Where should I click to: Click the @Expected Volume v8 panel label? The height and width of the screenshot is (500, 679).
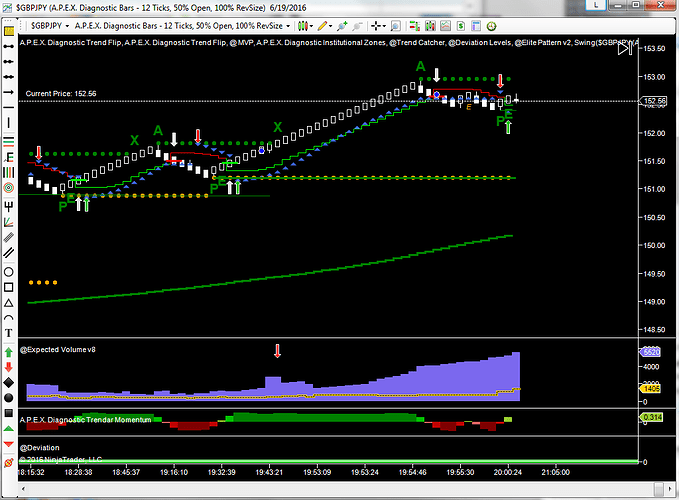coord(58,349)
